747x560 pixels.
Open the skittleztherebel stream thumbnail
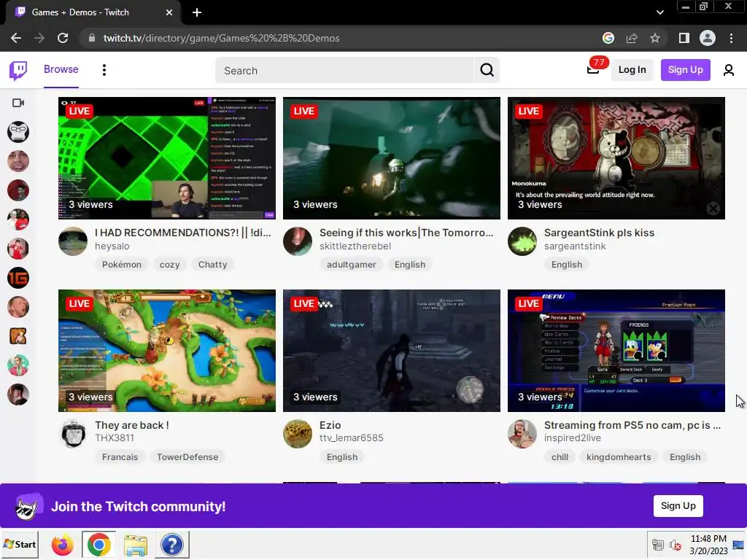[x=392, y=158]
